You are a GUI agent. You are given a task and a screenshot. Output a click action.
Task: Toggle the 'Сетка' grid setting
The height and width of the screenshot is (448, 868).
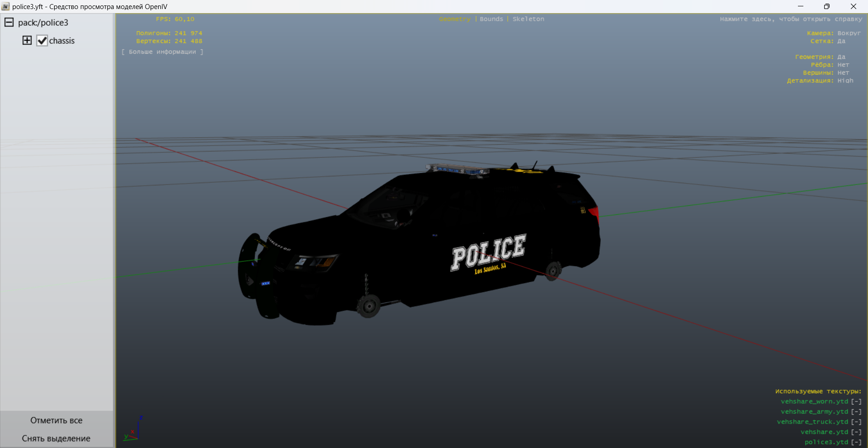coord(841,41)
